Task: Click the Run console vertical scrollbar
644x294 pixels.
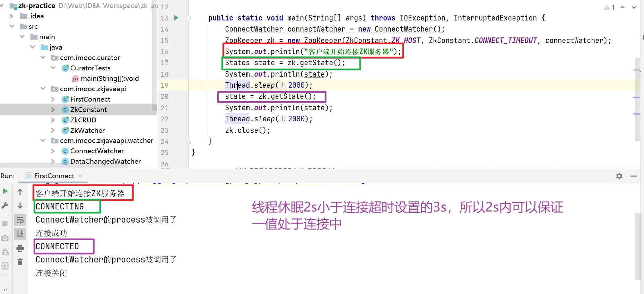Action: pyautogui.click(x=637, y=246)
